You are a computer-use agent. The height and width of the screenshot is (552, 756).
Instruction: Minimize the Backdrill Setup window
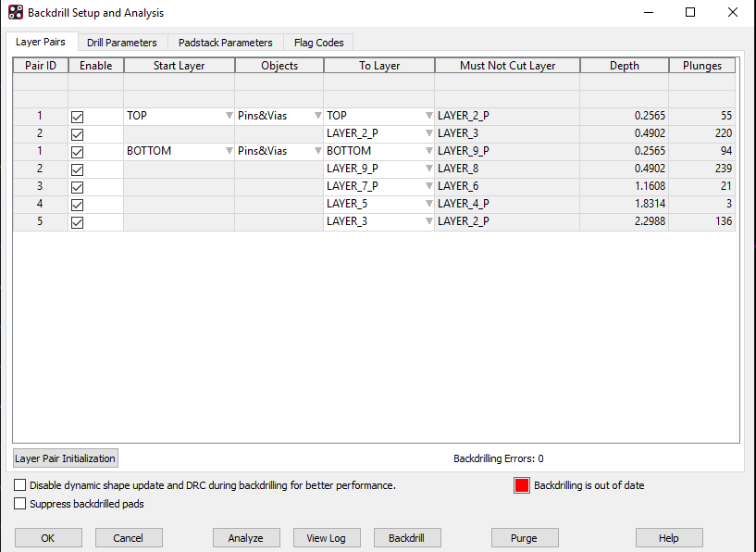click(x=649, y=12)
